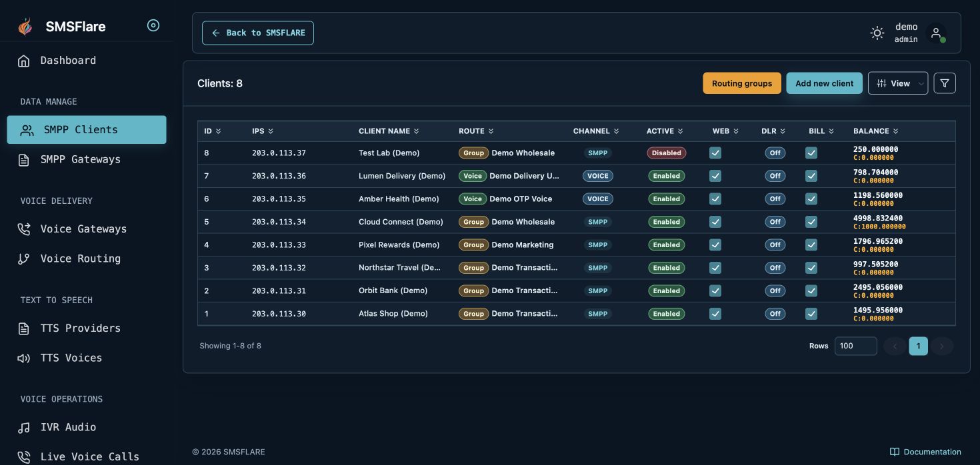Toggle Disabled status for Test Lab (Demo)
The image size is (980, 465).
pyautogui.click(x=667, y=153)
